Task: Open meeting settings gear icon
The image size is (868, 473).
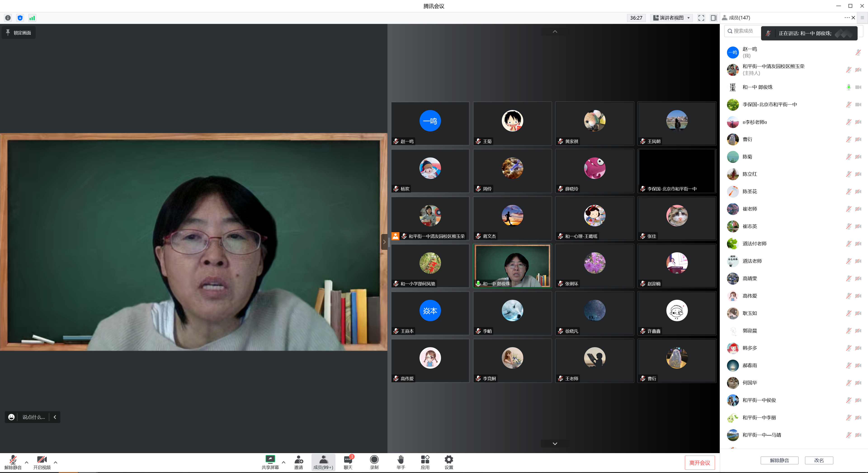Action: click(448, 460)
